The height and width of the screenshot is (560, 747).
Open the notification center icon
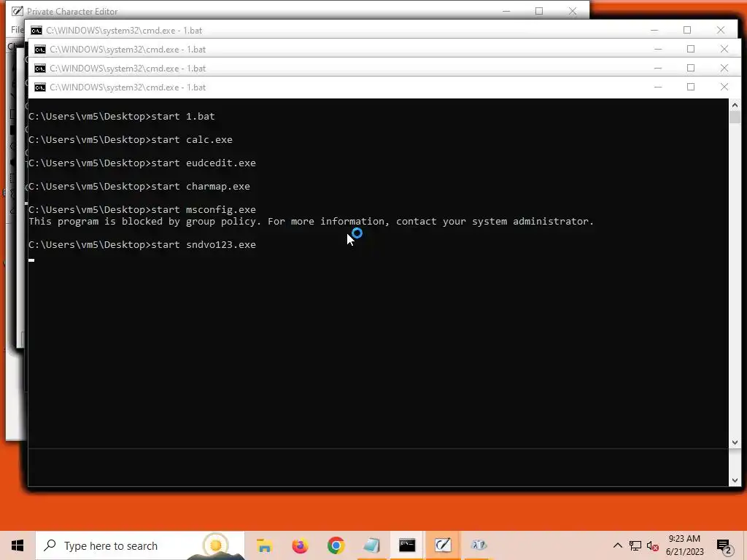(724, 546)
